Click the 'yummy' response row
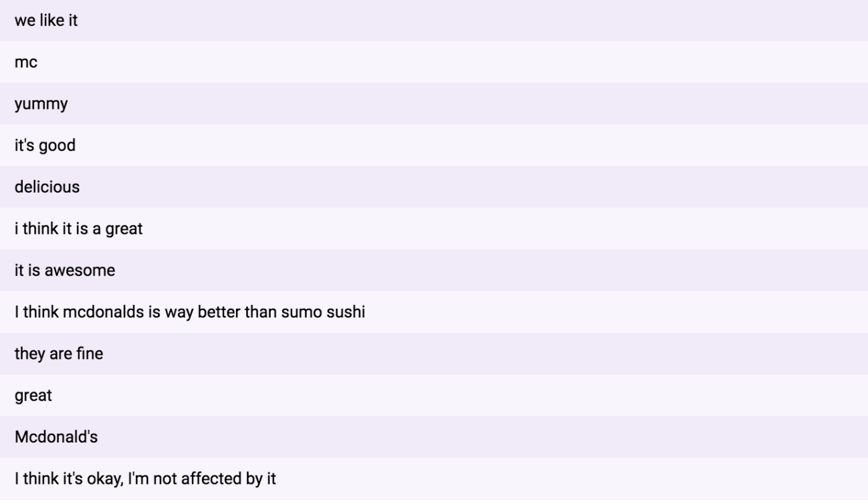The height and width of the screenshot is (500, 868). [41, 104]
